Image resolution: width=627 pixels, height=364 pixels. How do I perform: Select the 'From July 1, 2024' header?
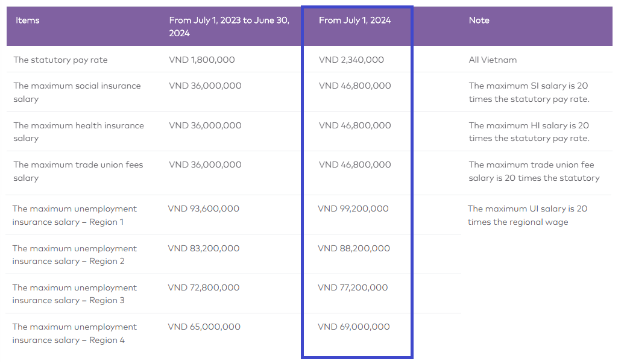(354, 20)
